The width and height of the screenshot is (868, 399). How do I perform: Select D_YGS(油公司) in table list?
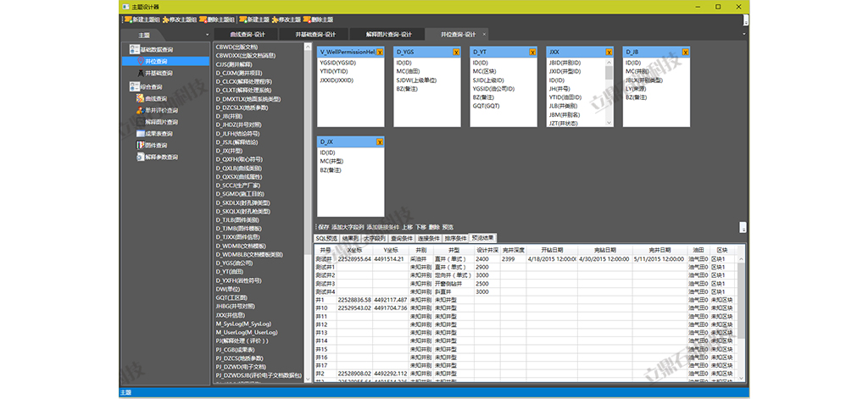[x=235, y=263]
